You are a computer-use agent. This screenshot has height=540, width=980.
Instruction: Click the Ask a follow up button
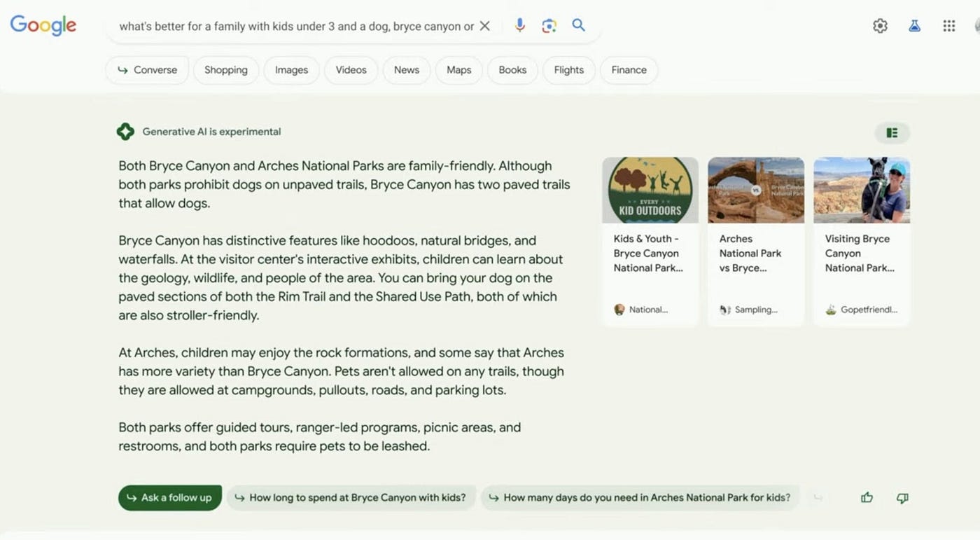point(170,497)
